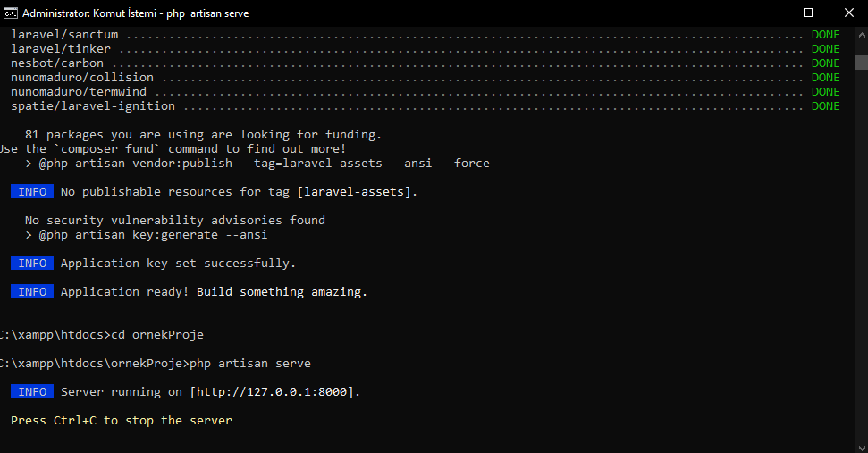Click the DONE status for spatie/laravel-ignition

pyautogui.click(x=825, y=106)
